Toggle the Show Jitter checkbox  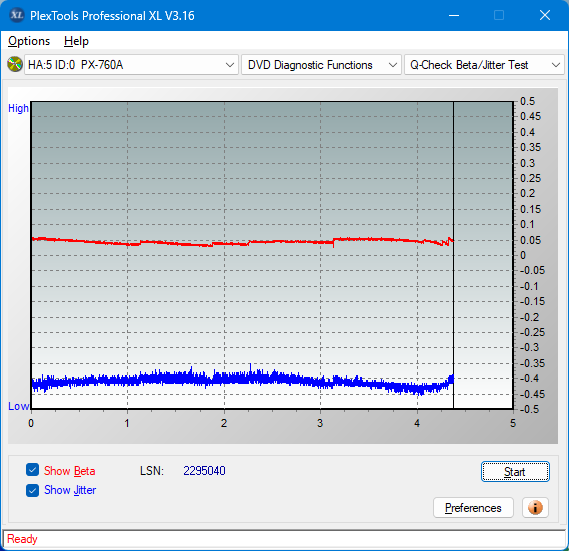32,490
